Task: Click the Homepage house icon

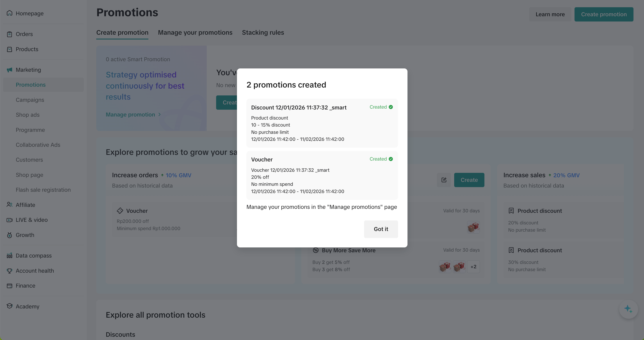Action: [x=9, y=13]
